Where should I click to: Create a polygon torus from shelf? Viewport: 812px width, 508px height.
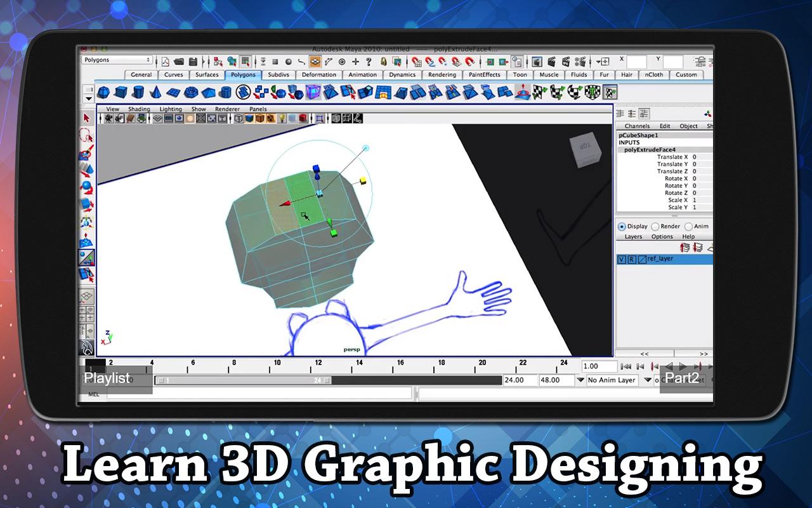pyautogui.click(x=190, y=93)
